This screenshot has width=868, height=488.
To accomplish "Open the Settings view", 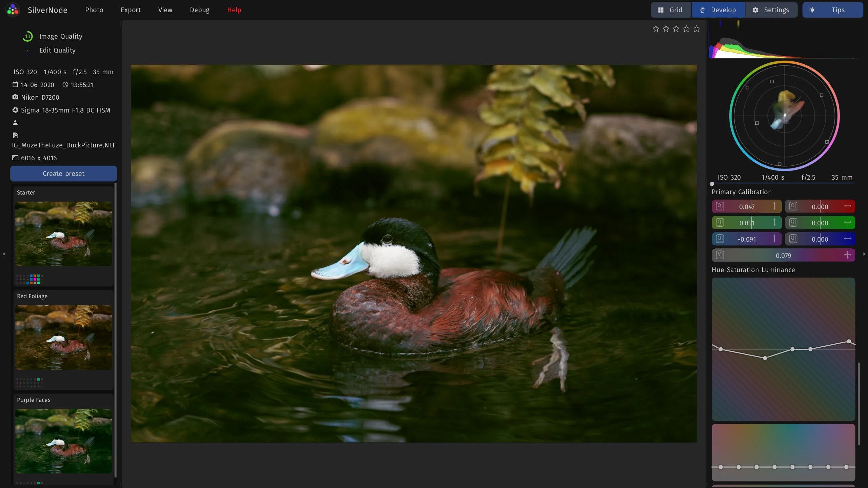I will click(x=771, y=10).
